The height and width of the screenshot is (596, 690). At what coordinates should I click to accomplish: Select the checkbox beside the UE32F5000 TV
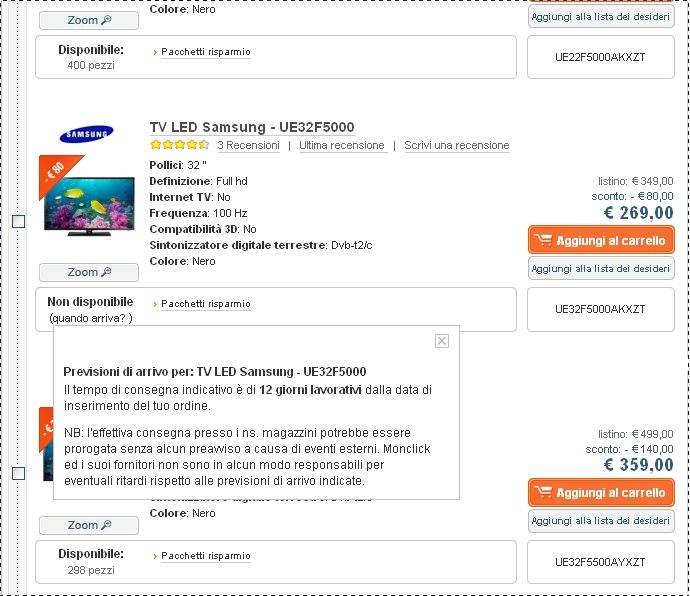[x=18, y=221]
